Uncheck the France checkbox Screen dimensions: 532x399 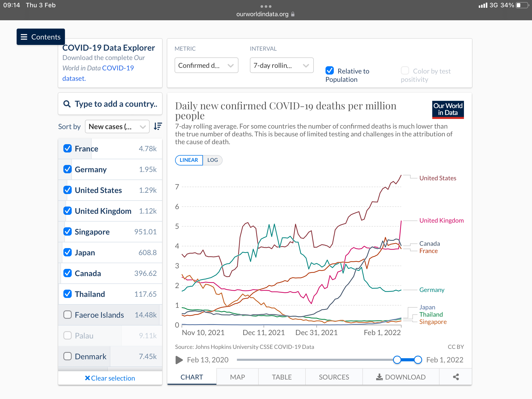[x=68, y=149]
